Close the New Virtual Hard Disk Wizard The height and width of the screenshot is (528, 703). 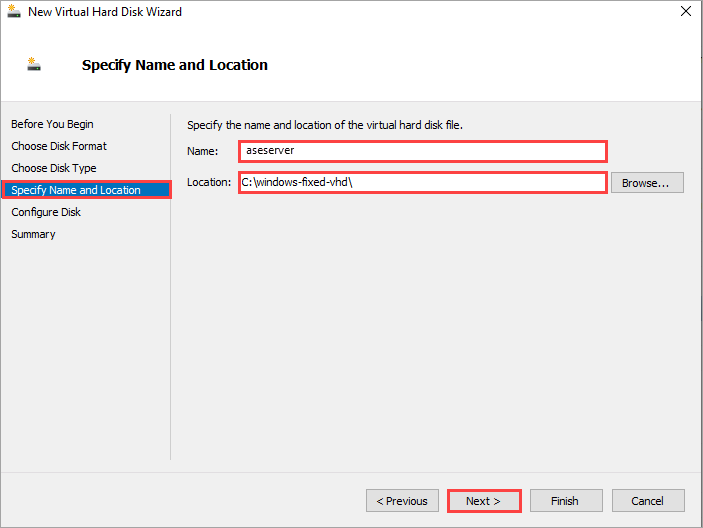click(x=686, y=11)
